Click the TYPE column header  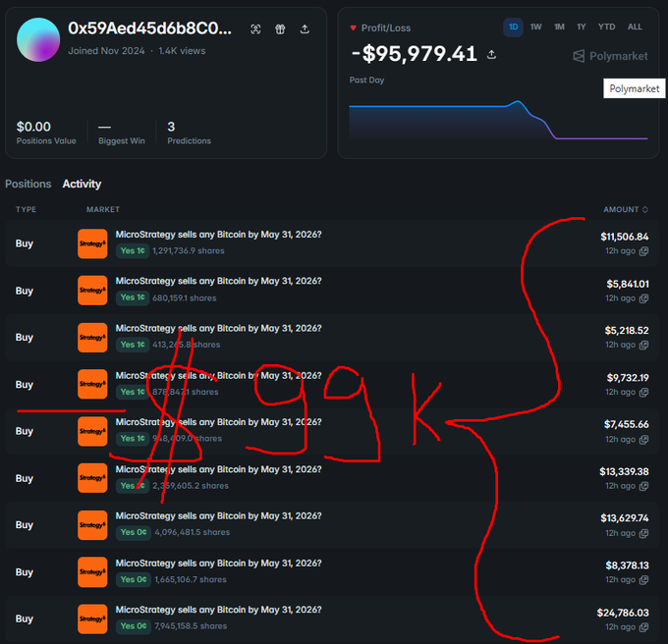click(x=26, y=209)
